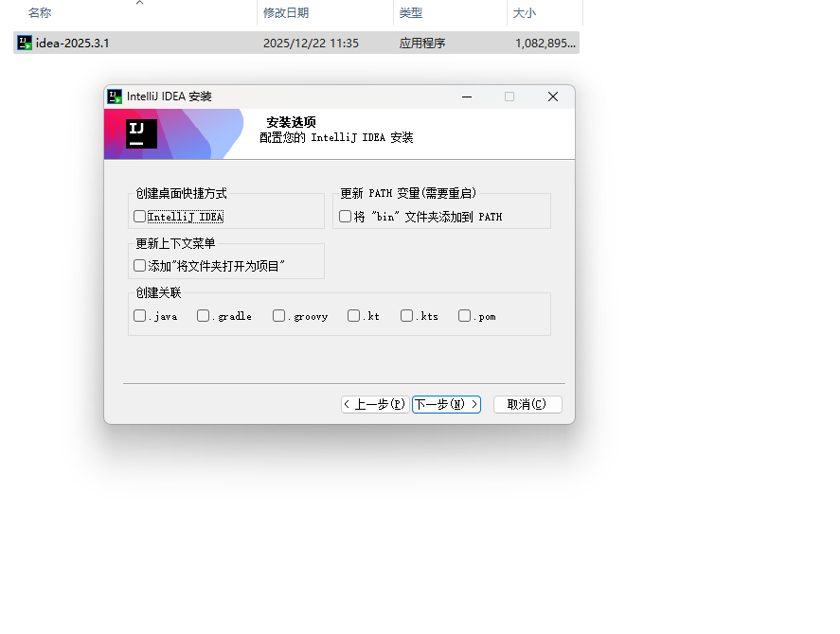Click the 应用程序 type cell
Screen dimensions: 840x634
tap(422, 44)
